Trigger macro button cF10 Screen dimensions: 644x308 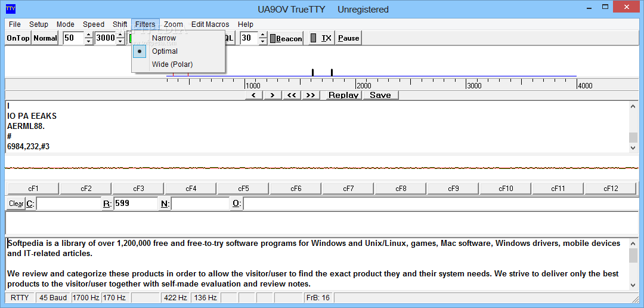pyautogui.click(x=506, y=189)
